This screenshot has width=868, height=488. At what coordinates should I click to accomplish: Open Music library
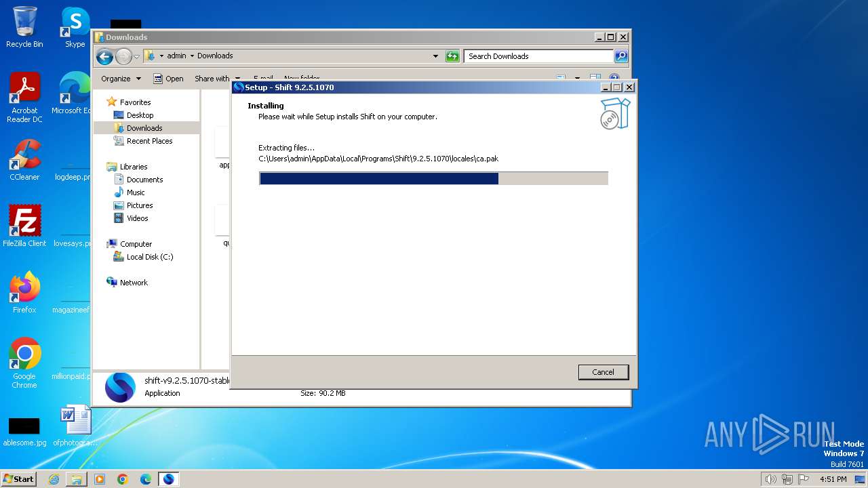pos(136,192)
